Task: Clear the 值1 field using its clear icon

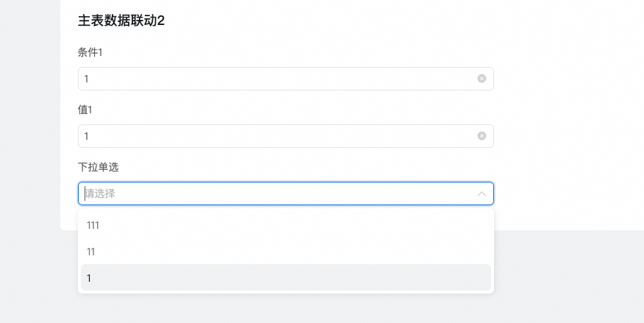Action: click(482, 136)
